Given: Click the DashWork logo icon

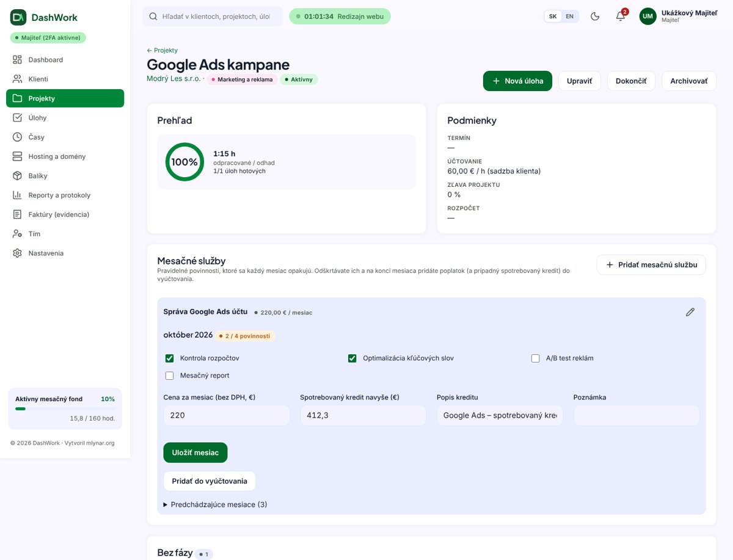Looking at the screenshot, I should (18, 18).
